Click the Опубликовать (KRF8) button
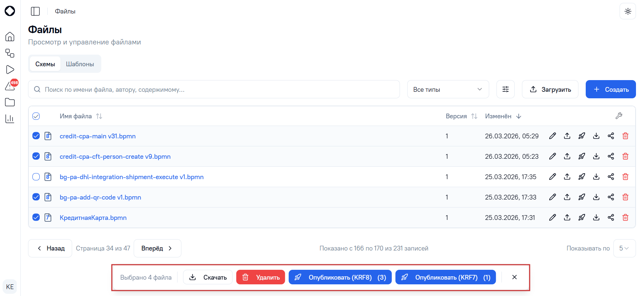The width and height of the screenshot is (644, 296). 340,277
